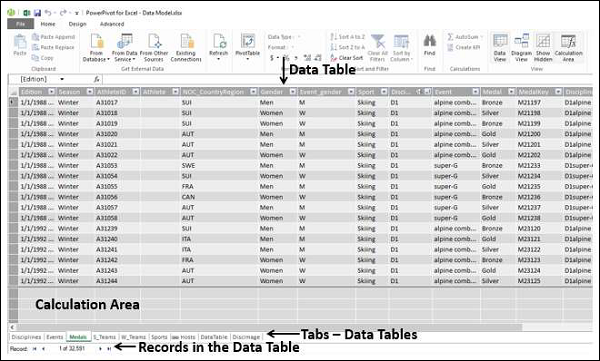
Task: Open the Sort by Column menu
Action: pos(401,48)
